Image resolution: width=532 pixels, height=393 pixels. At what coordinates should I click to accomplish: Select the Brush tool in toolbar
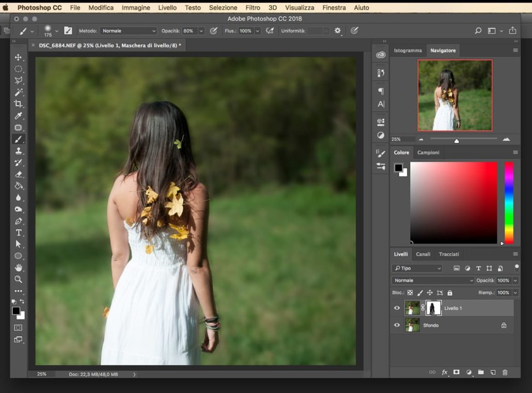(18, 139)
